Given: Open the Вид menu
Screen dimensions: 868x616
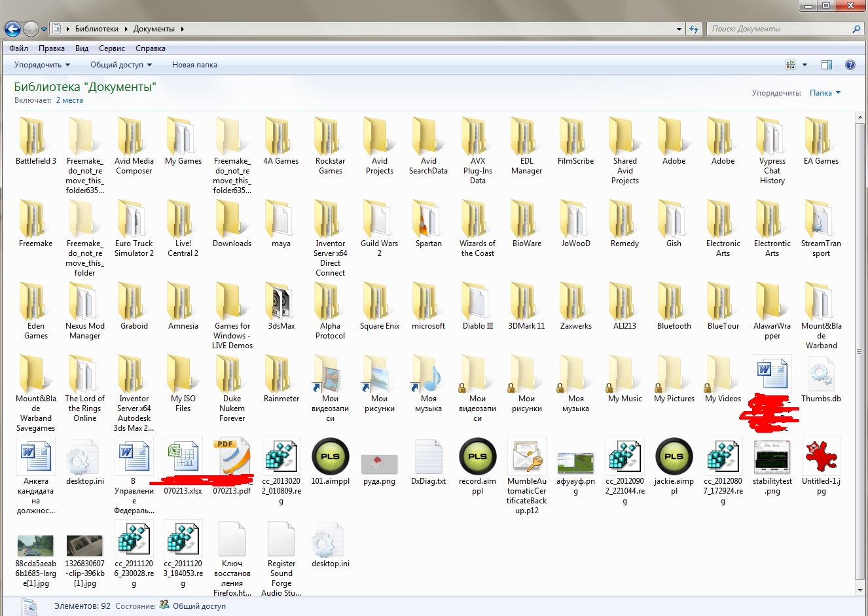Looking at the screenshot, I should click(x=82, y=48).
